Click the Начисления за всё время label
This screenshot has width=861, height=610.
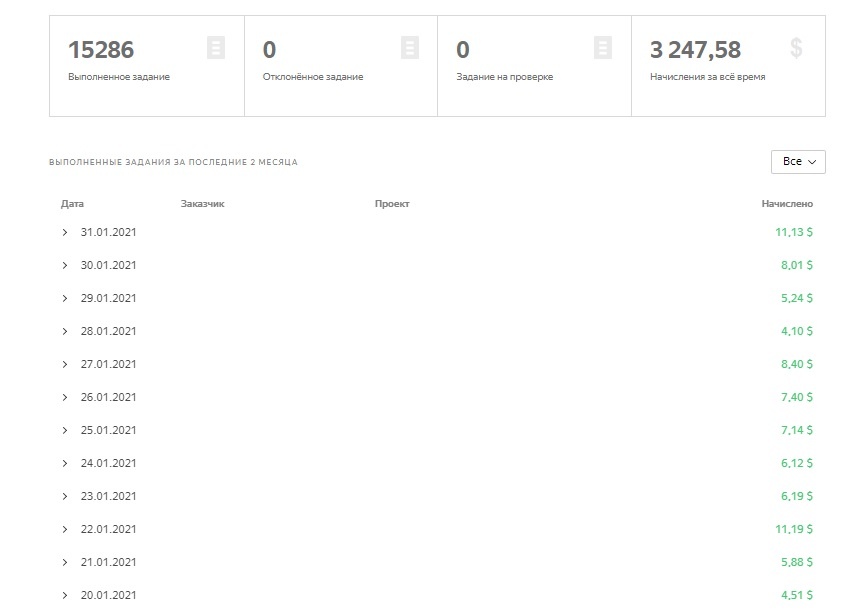coord(708,77)
